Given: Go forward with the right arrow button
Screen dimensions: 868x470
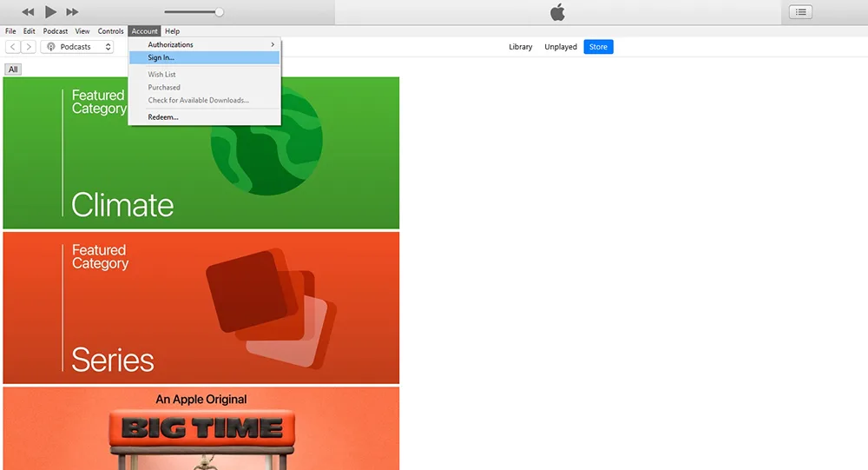Looking at the screenshot, I should click(29, 47).
